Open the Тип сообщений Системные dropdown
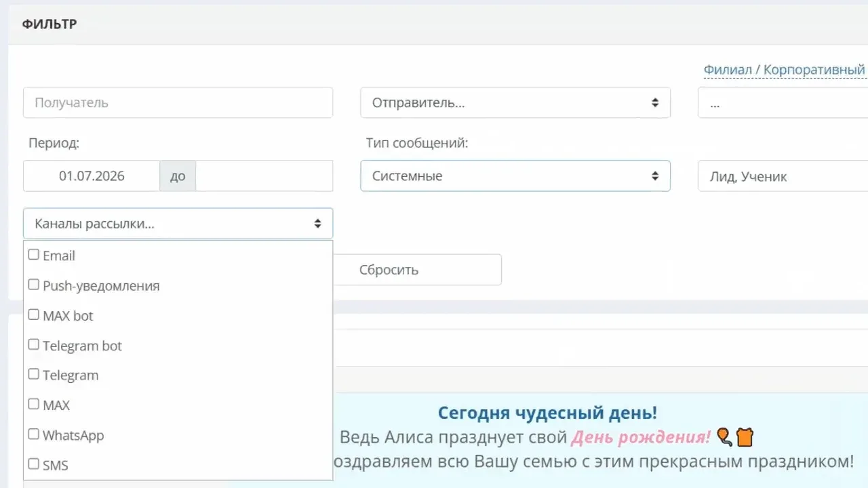Screen dimensions: 868x488 click(x=515, y=176)
